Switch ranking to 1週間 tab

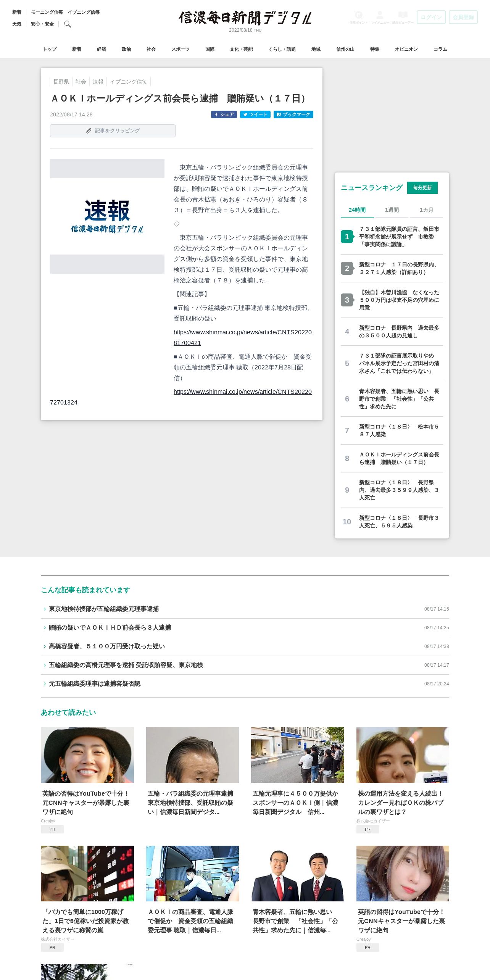(392, 210)
